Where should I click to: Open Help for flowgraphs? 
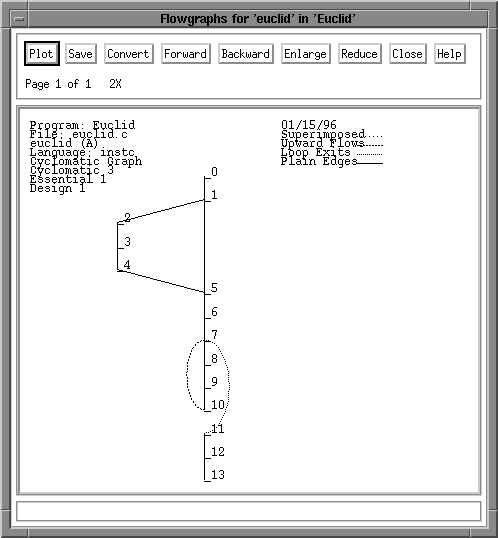(449, 54)
